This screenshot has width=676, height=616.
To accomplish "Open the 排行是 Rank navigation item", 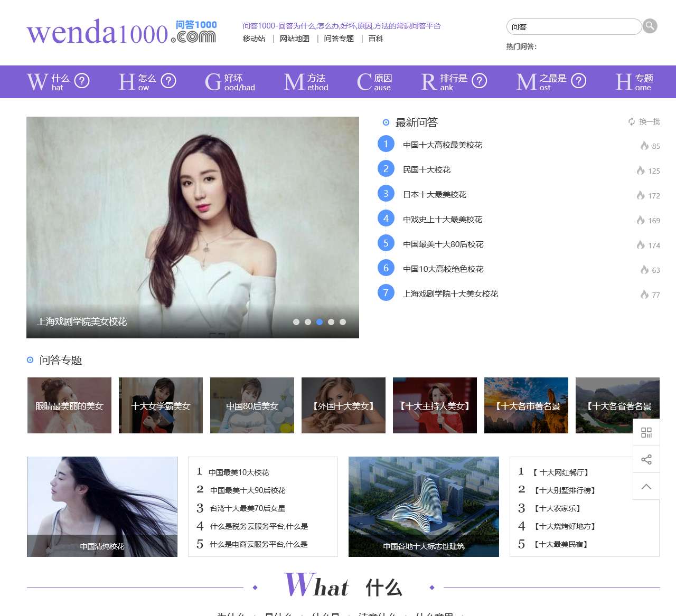I will pyautogui.click(x=454, y=82).
